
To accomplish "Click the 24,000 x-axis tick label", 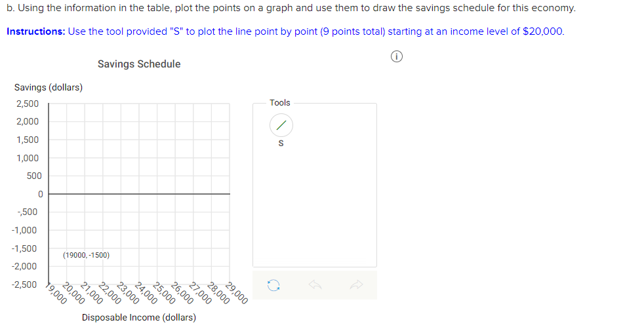I will (146, 294).
